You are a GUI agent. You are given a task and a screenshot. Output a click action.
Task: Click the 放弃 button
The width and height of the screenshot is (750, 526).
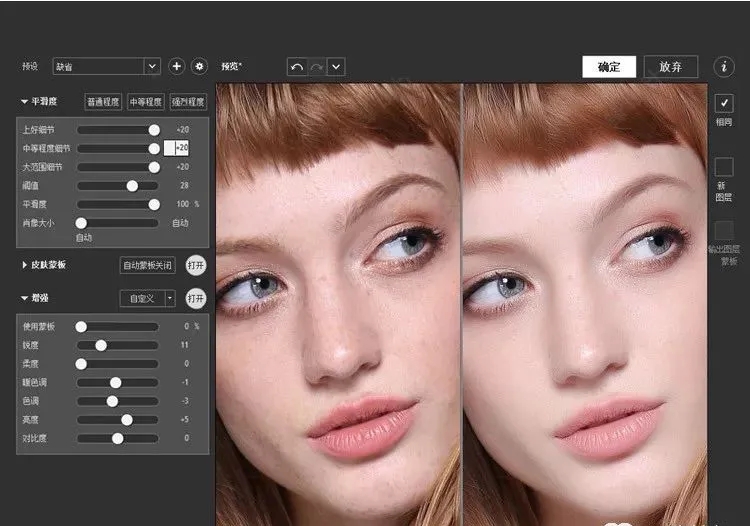tap(671, 67)
